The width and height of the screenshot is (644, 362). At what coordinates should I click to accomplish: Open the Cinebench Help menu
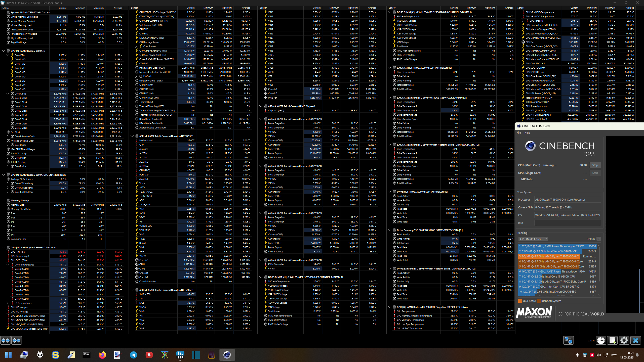click(527, 133)
